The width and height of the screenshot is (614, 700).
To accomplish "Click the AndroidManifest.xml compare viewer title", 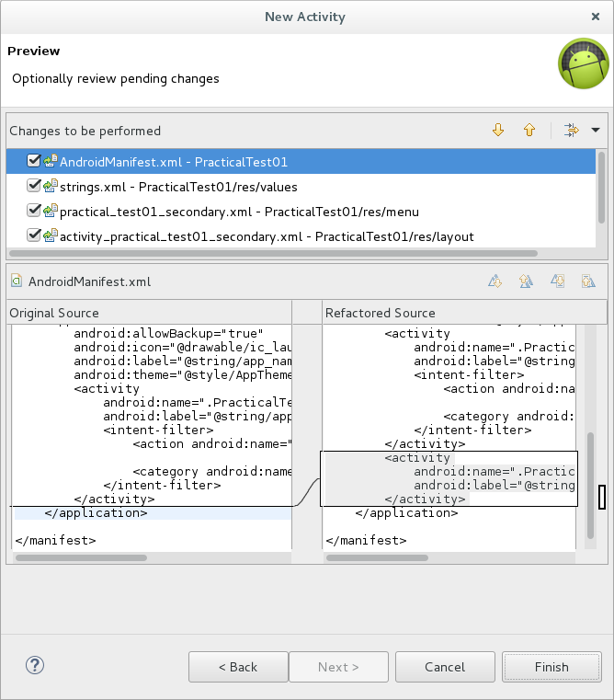I will coord(90,281).
